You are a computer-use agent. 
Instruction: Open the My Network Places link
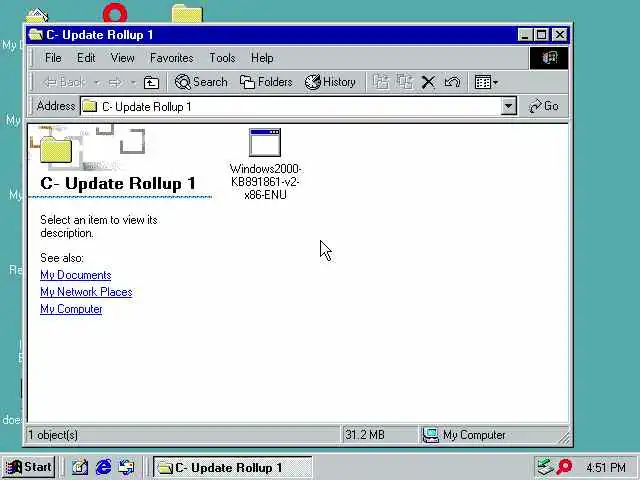pyautogui.click(x=86, y=292)
